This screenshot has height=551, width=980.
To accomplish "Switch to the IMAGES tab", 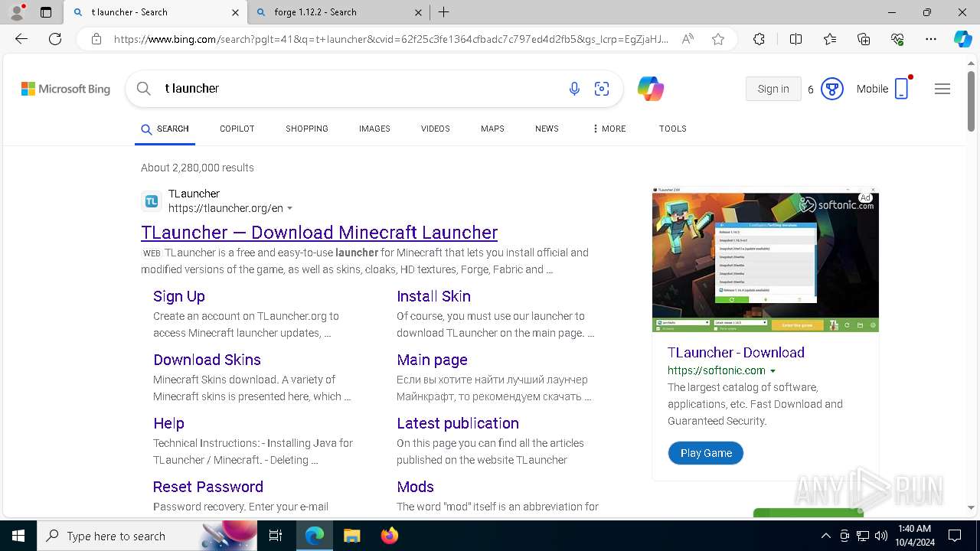I will [374, 129].
